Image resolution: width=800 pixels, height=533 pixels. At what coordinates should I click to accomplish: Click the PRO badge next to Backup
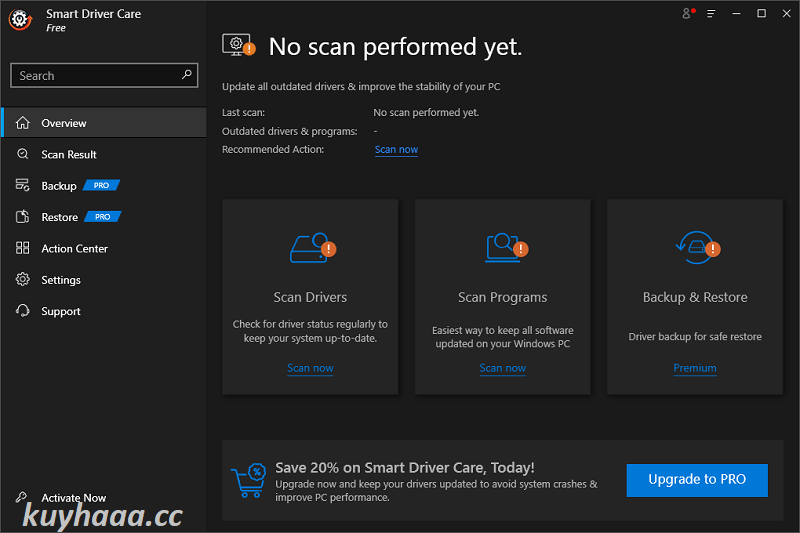click(x=101, y=185)
